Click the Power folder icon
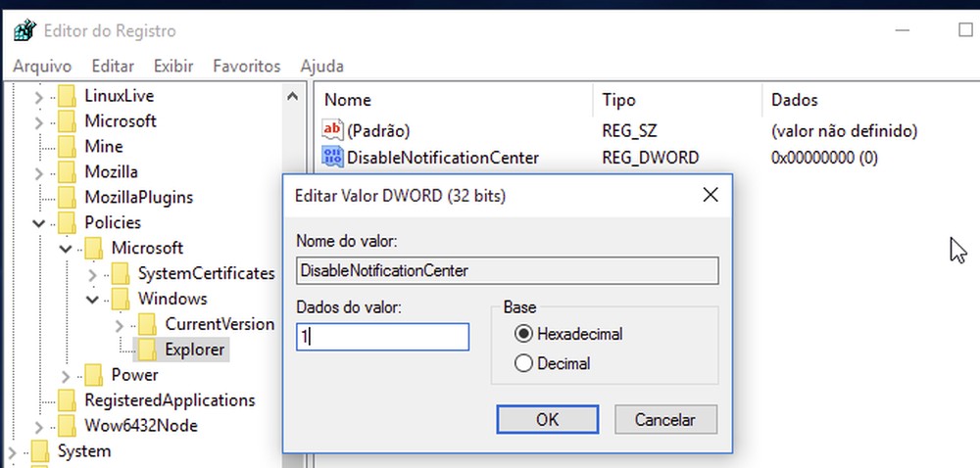The image size is (980, 468). coord(93,374)
